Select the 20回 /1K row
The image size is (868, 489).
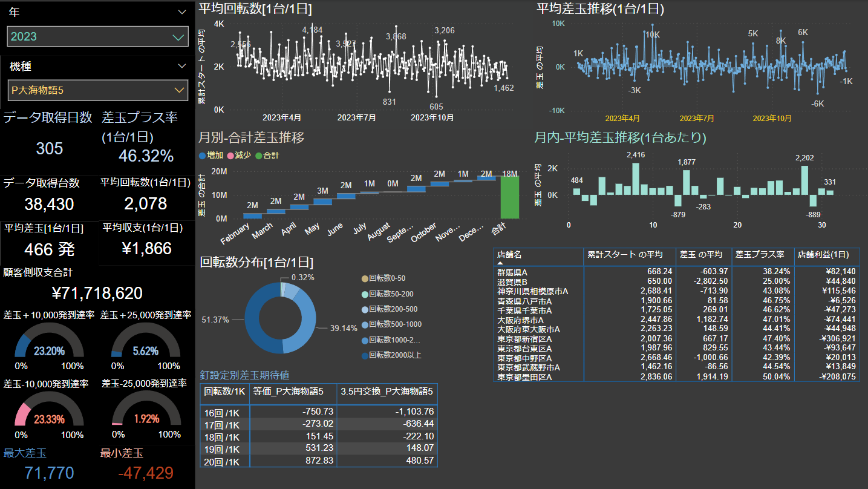[224, 461]
